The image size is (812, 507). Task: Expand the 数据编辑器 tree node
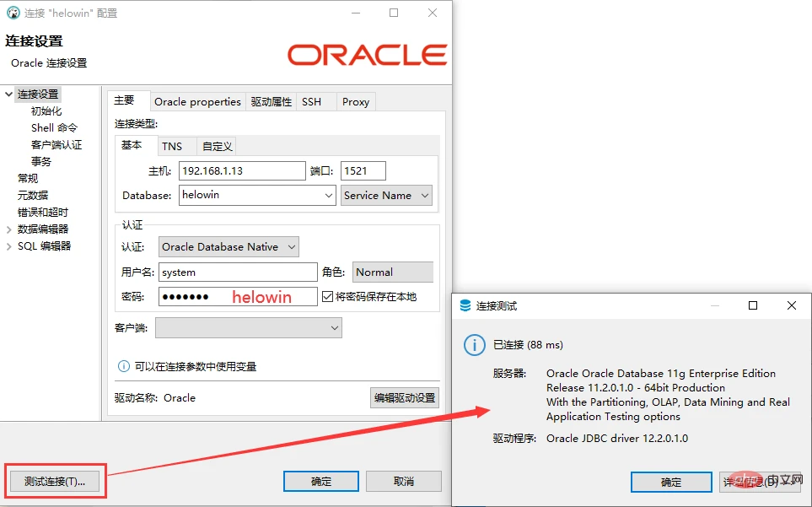(8, 229)
